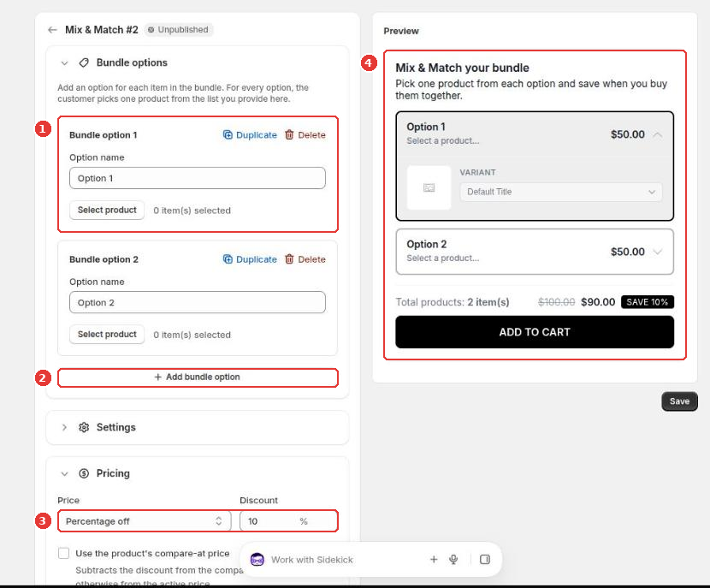Click Select product for Bundle option 1
Viewport: 710px width, 588px height.
[x=107, y=211]
